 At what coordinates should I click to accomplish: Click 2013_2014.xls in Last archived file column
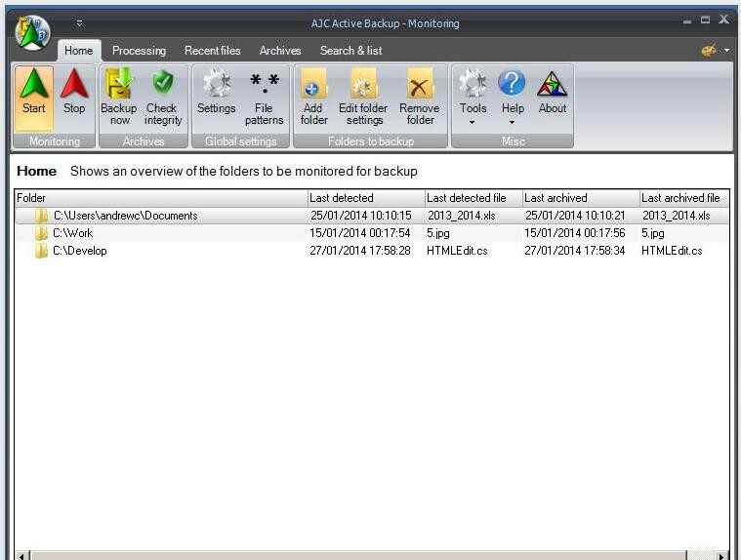point(677,216)
